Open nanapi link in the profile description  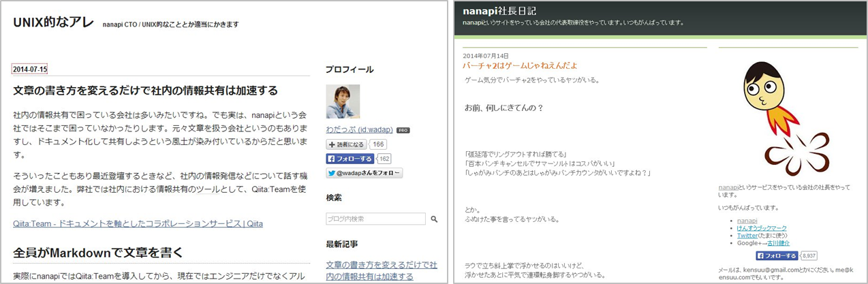point(729,187)
